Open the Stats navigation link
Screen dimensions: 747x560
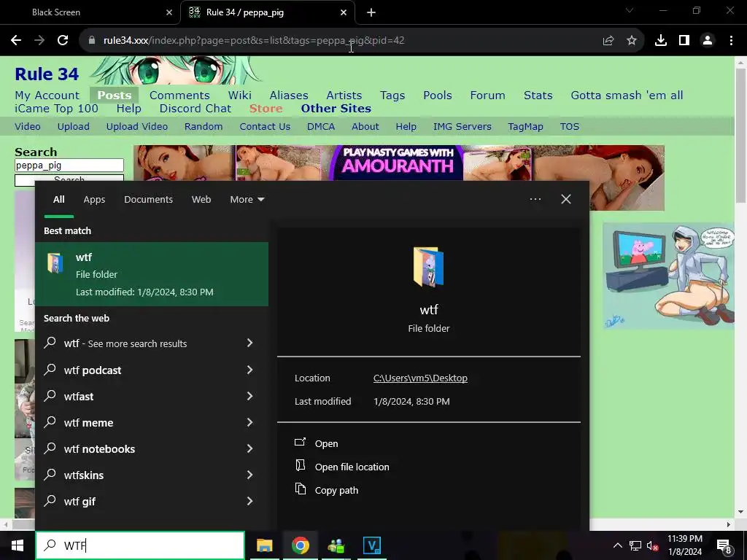click(538, 96)
